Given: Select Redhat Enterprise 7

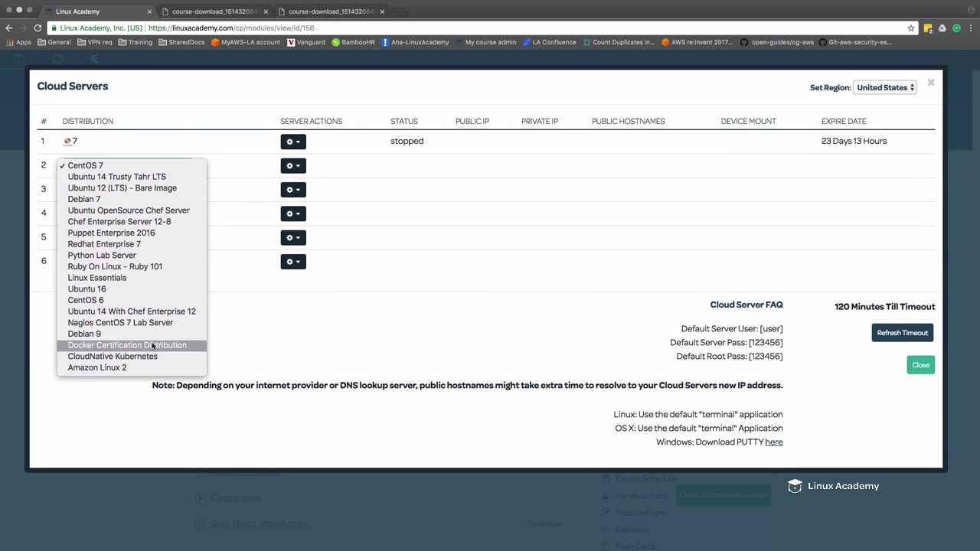Looking at the screenshot, I should point(132,244).
